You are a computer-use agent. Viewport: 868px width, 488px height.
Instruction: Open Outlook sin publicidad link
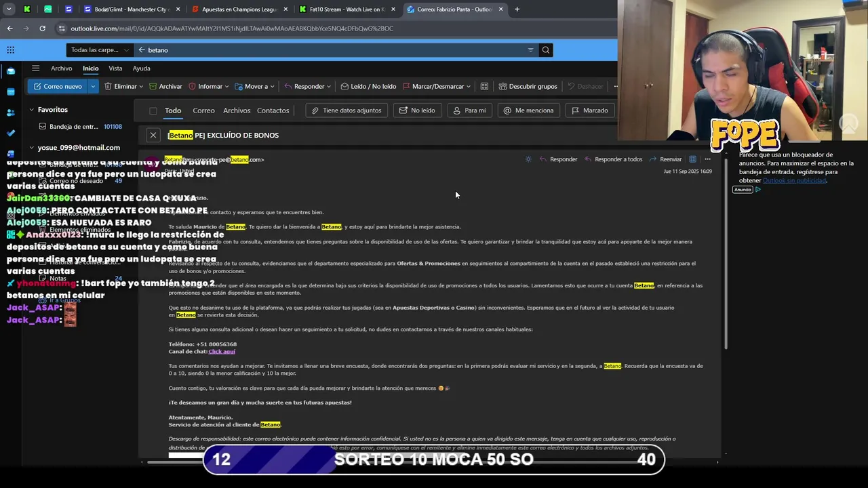pos(794,180)
